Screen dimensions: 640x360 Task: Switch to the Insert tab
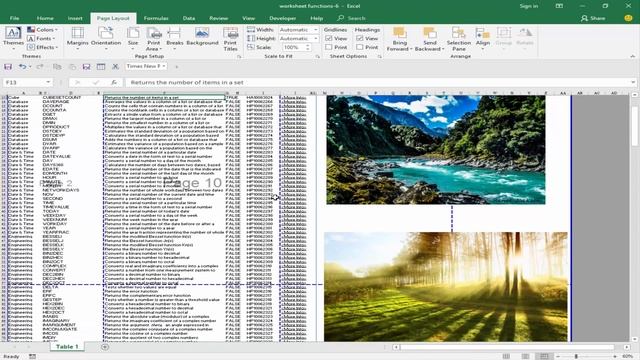(x=75, y=18)
